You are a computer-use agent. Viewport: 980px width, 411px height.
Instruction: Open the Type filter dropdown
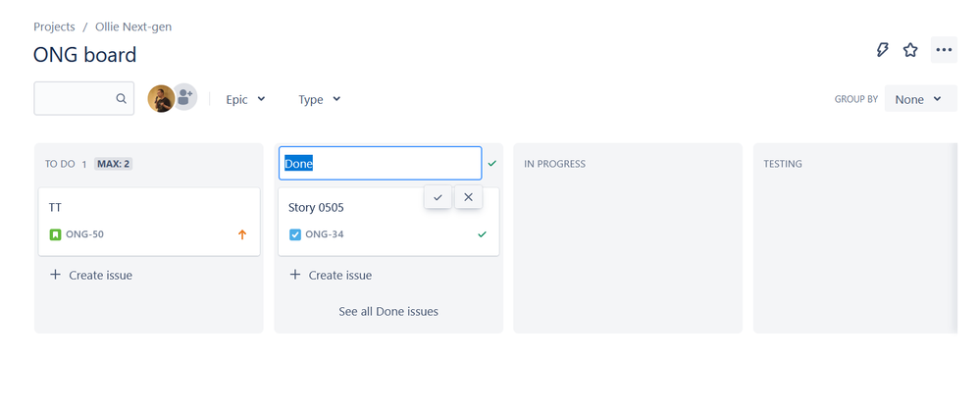tap(319, 99)
